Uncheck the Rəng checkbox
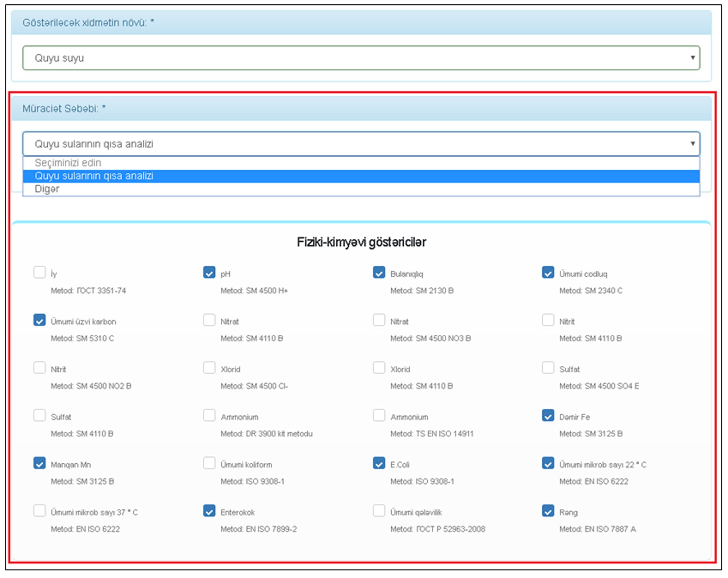This screenshot has width=728, height=578. click(x=548, y=511)
